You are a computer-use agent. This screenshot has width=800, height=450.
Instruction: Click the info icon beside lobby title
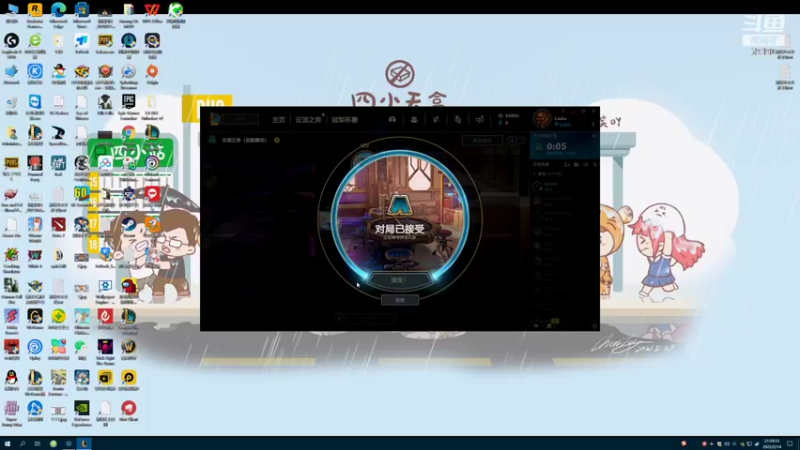coord(277,140)
